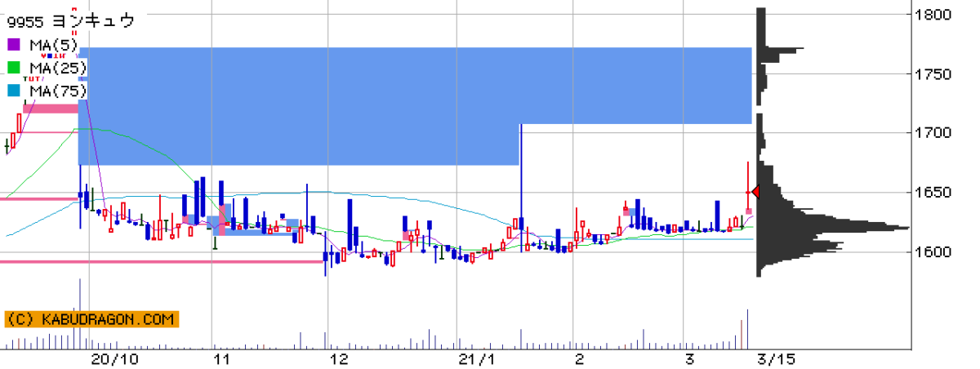This screenshot has width=980, height=369.
Task: Click the 1800 price axis label
Action: coord(933,15)
